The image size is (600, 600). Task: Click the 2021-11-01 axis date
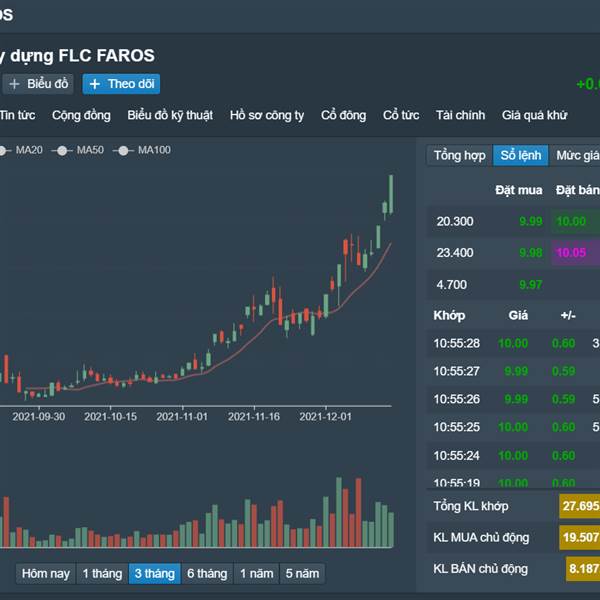182,417
